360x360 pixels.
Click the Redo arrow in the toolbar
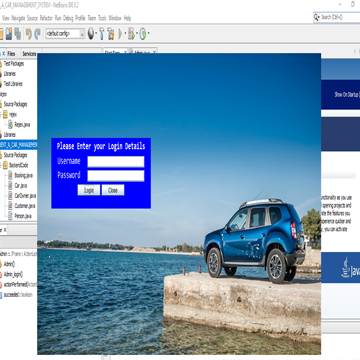(x=37, y=34)
